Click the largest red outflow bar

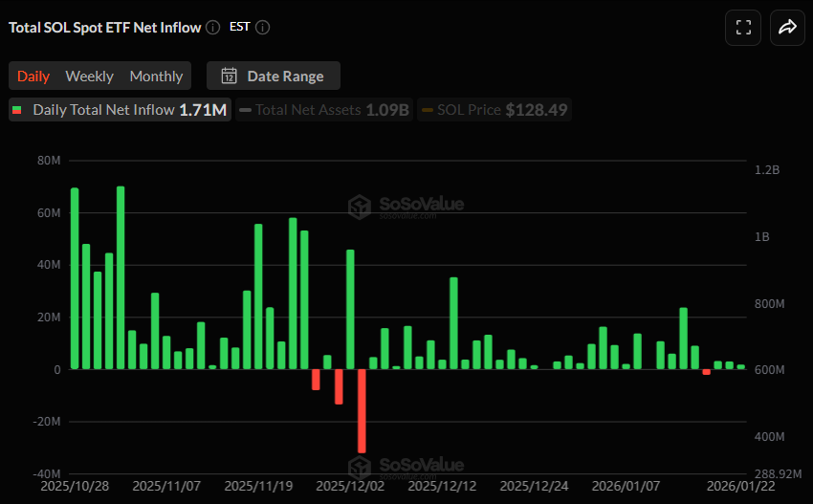pyautogui.click(x=362, y=410)
